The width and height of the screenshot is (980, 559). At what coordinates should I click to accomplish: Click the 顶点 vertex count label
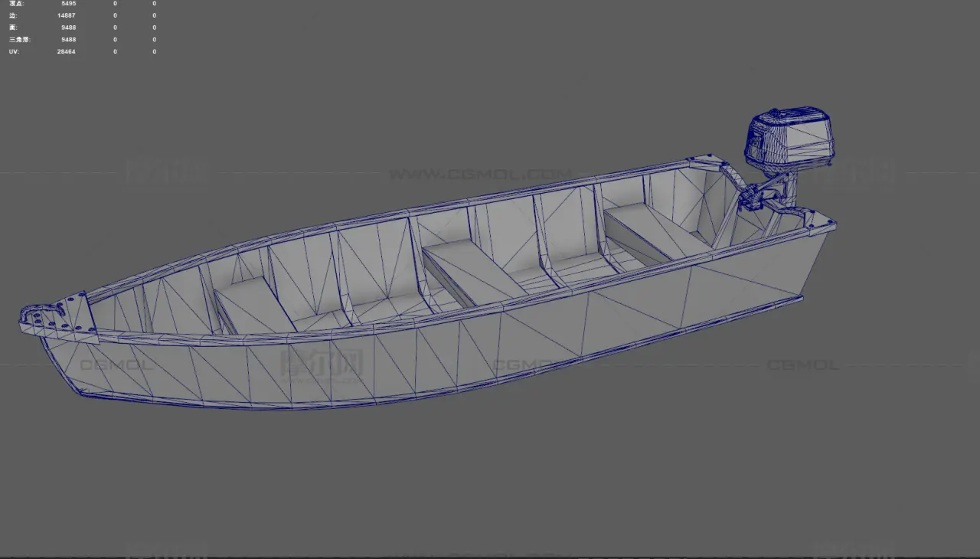(x=15, y=4)
